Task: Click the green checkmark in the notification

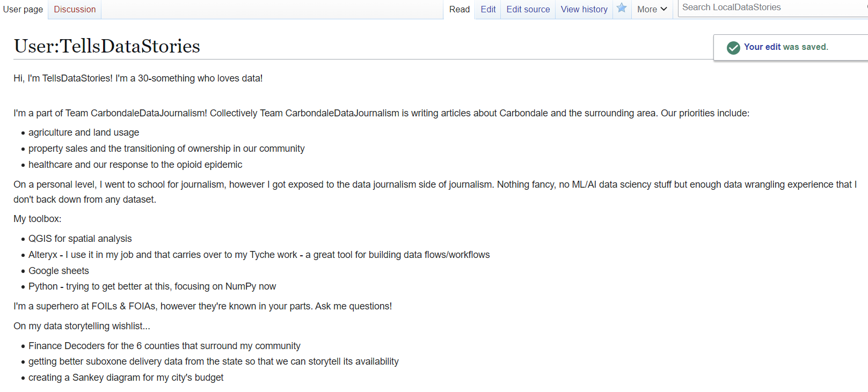Action: click(x=733, y=48)
